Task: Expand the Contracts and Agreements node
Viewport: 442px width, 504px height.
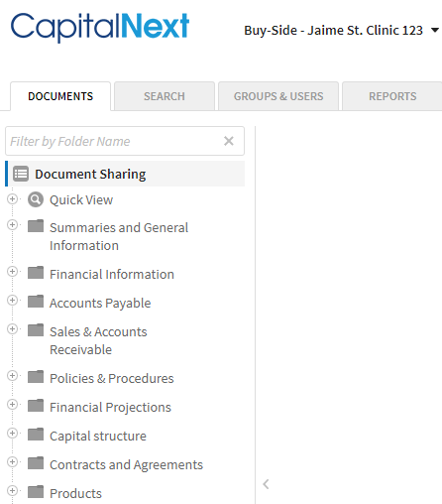Action: 12,462
